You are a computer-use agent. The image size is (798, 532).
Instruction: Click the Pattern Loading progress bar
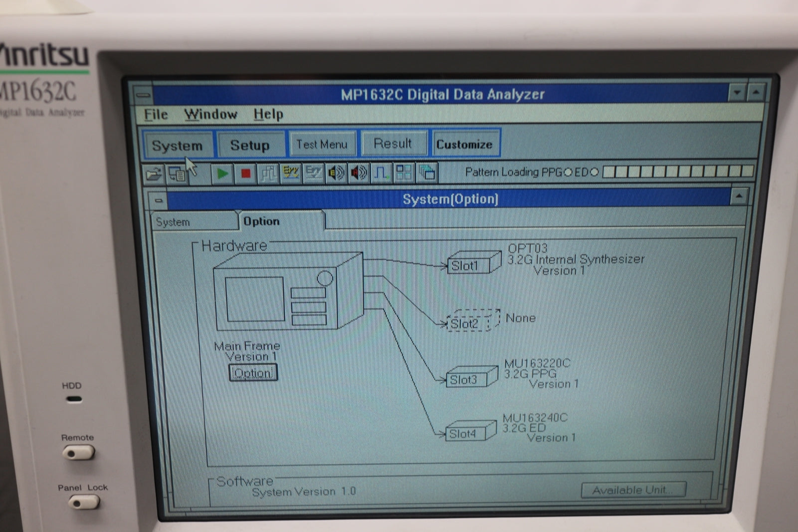tap(678, 172)
